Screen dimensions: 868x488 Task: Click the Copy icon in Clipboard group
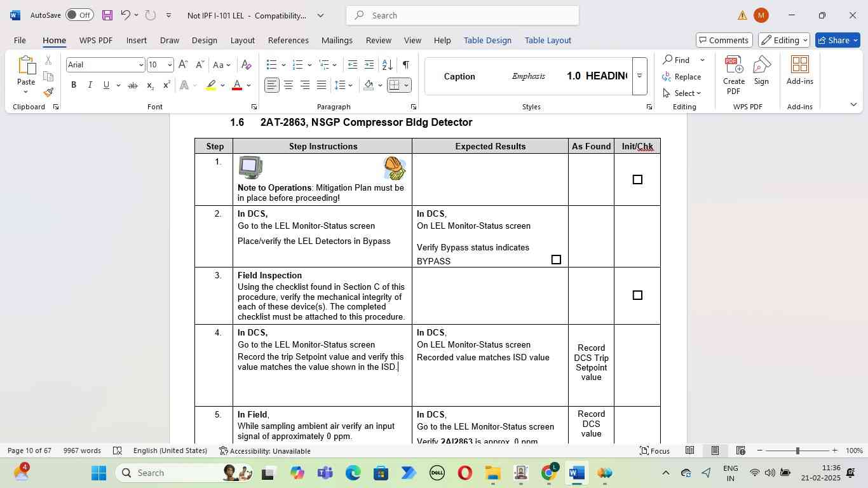point(48,77)
